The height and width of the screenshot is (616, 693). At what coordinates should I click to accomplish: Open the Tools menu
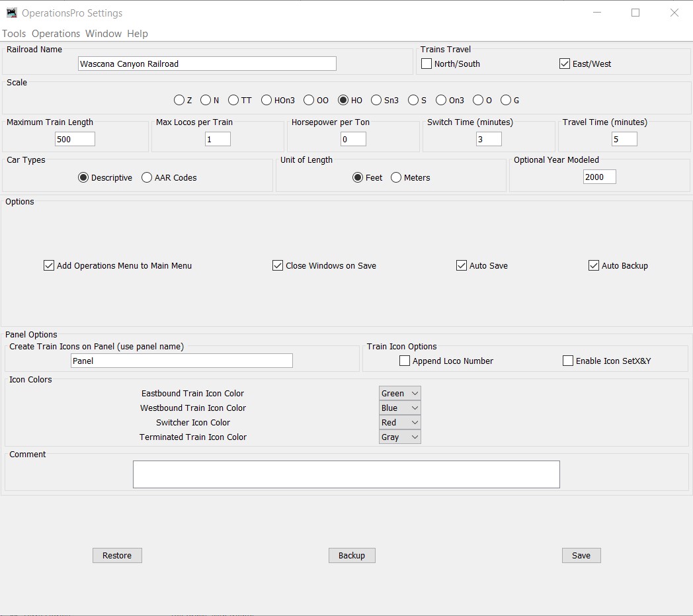(14, 33)
